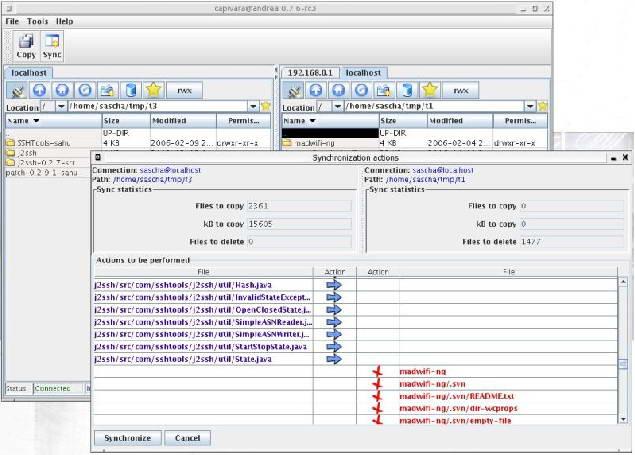635x455 pixels.
Task: Select the OpenClosedState.j... row in sync list
Action: 203,310
